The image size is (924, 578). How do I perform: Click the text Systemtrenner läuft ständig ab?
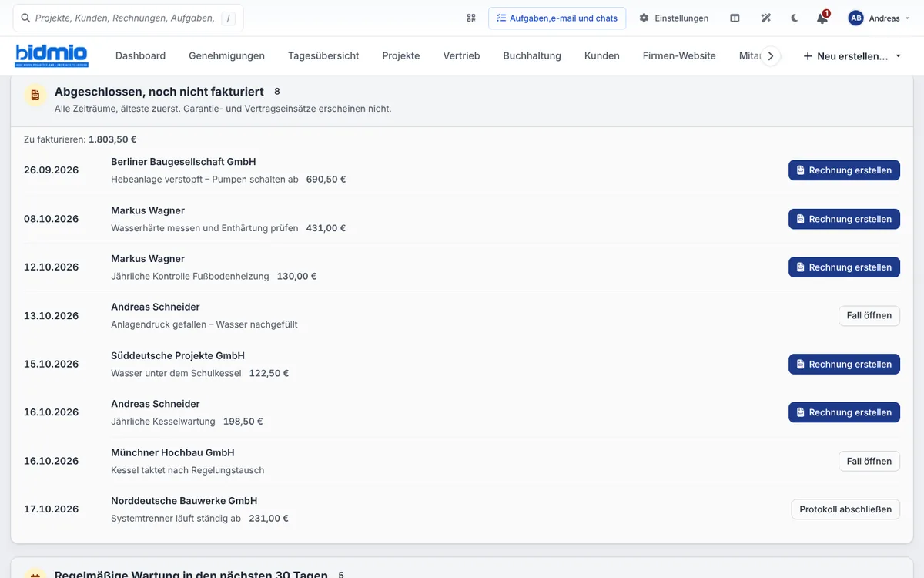[x=176, y=519]
